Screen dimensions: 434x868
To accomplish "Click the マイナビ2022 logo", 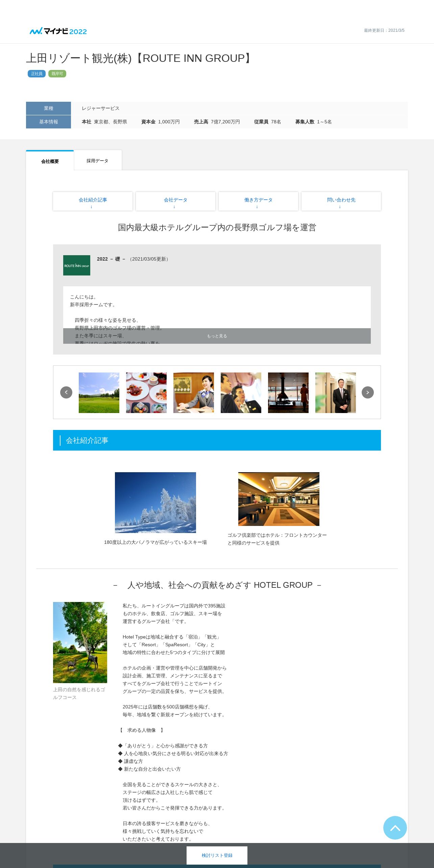I will 58,31.
